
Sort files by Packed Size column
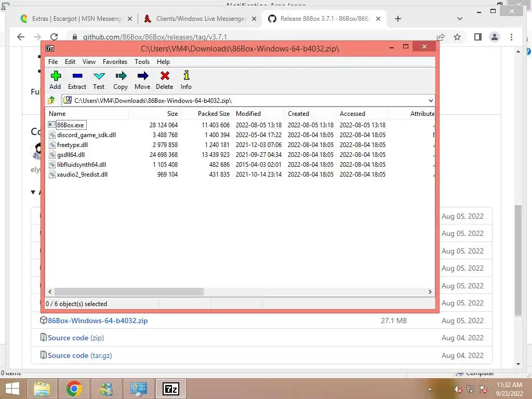coord(207,114)
